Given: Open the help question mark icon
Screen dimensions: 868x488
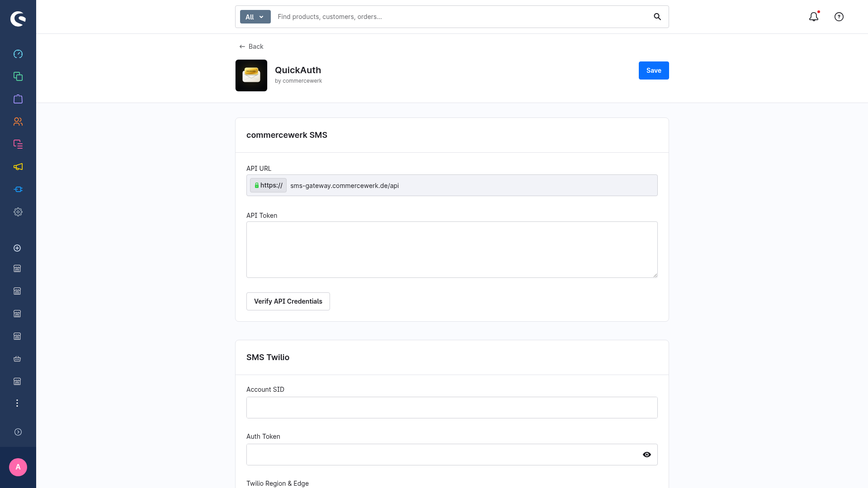Looking at the screenshot, I should pyautogui.click(x=839, y=17).
